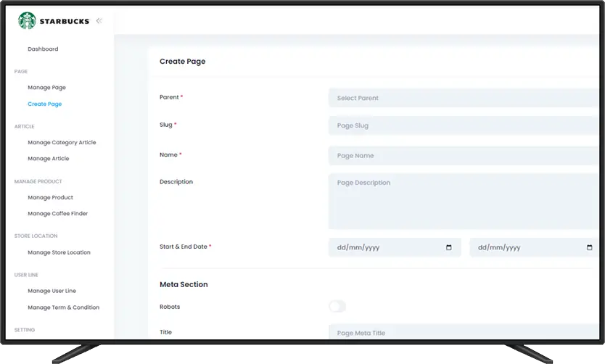Open the Select Parent dropdown
This screenshot has height=364, width=605.
tap(464, 98)
